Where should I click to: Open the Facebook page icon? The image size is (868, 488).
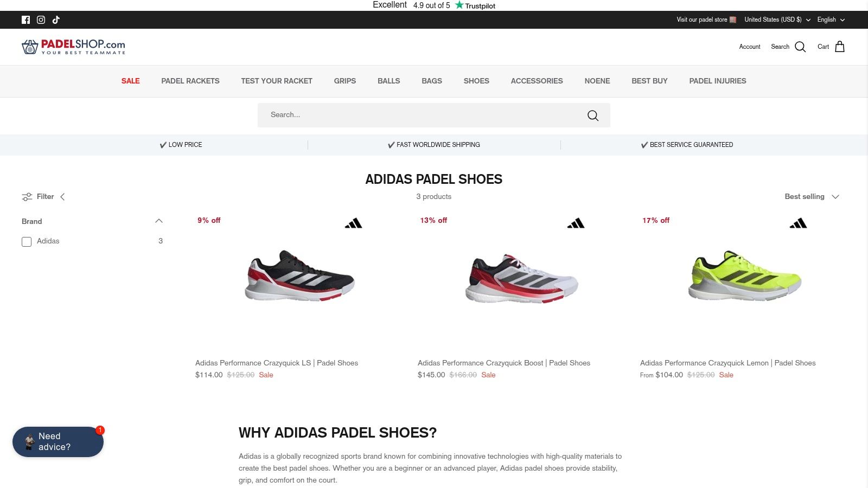tap(25, 20)
